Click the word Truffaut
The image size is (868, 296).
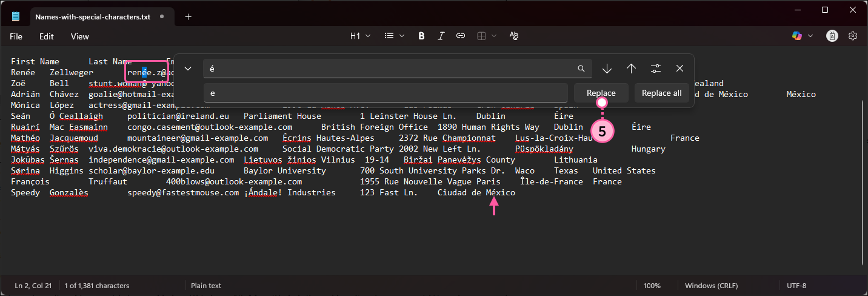click(x=108, y=181)
